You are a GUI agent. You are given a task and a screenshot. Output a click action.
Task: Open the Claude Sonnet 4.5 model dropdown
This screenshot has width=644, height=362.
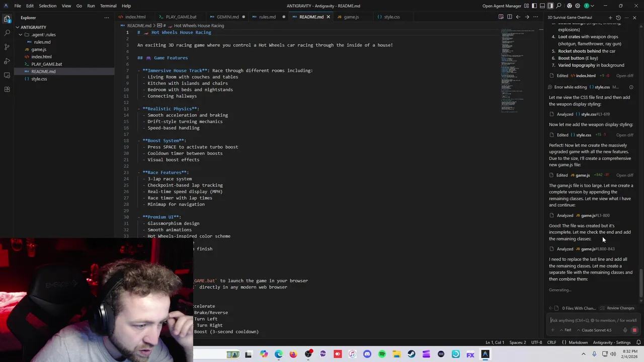click(x=594, y=330)
